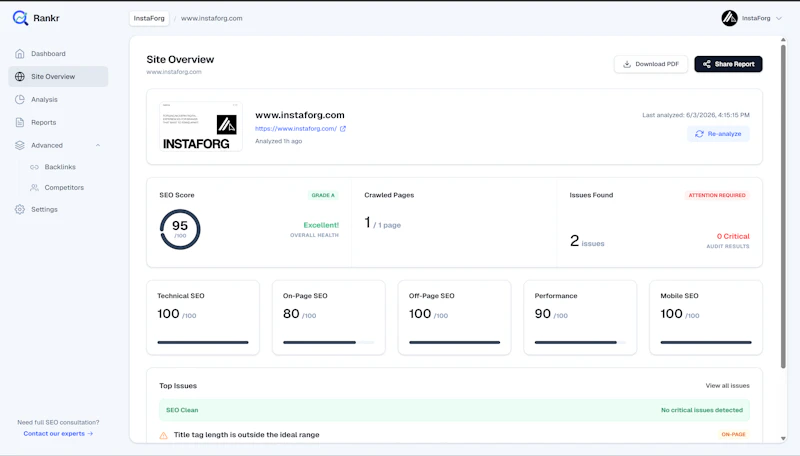800x456 pixels.
Task: Click the share icon in Share Report
Action: pyautogui.click(x=707, y=64)
